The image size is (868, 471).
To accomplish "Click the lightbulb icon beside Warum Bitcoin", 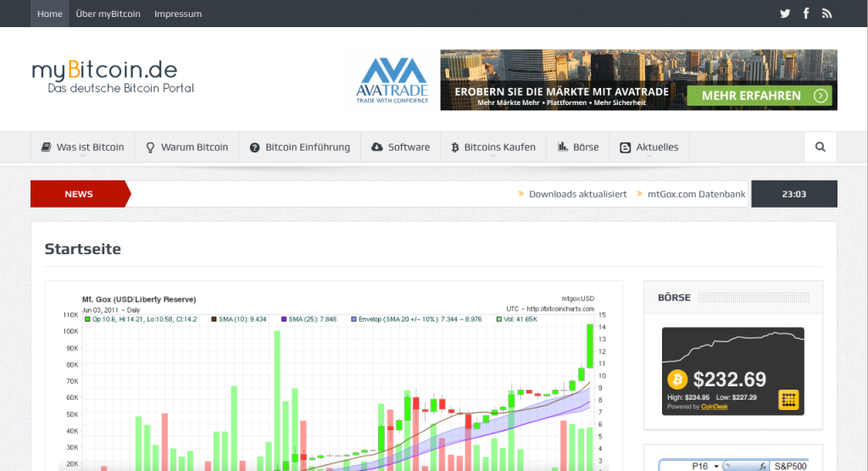I will click(150, 147).
